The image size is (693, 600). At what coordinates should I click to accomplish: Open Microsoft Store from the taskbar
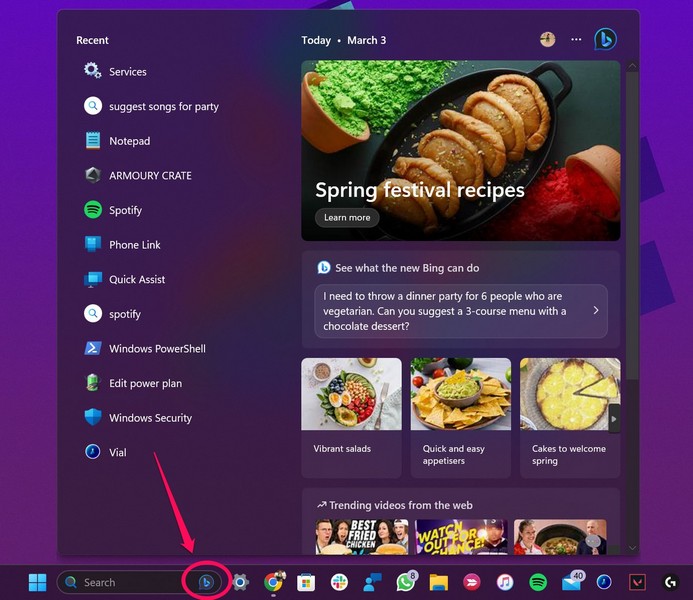tap(306, 582)
